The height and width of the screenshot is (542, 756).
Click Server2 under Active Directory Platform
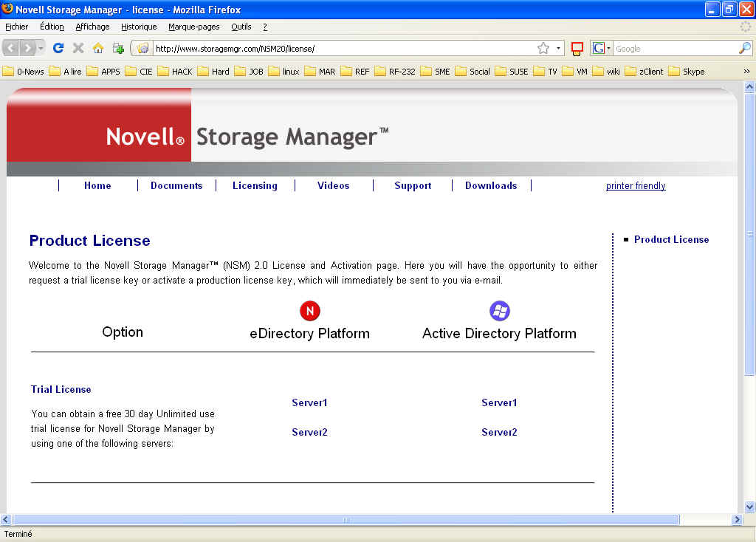click(x=499, y=432)
